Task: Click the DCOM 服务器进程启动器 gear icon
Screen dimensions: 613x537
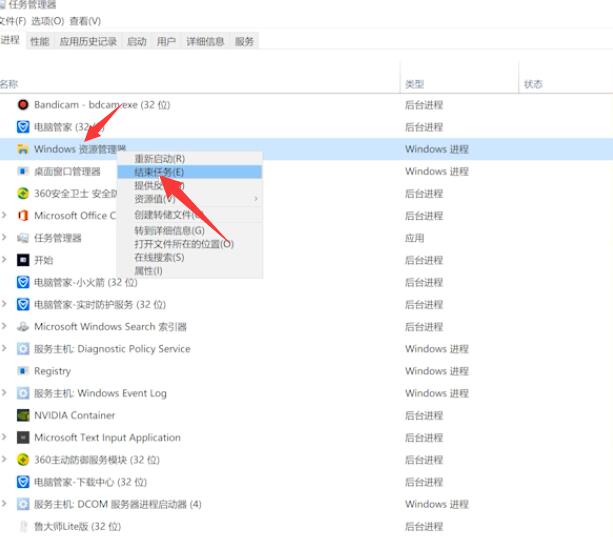Action: pos(23,504)
